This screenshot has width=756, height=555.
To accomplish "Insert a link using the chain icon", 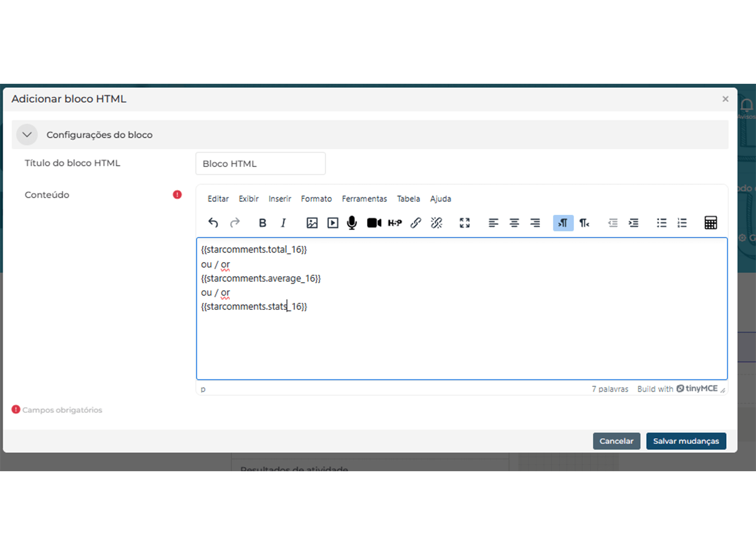I will coord(416,223).
